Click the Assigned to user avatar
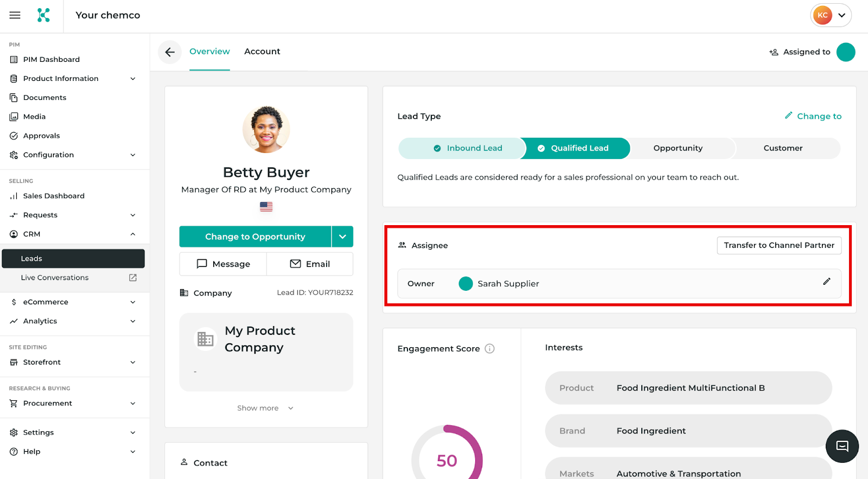 tap(845, 52)
